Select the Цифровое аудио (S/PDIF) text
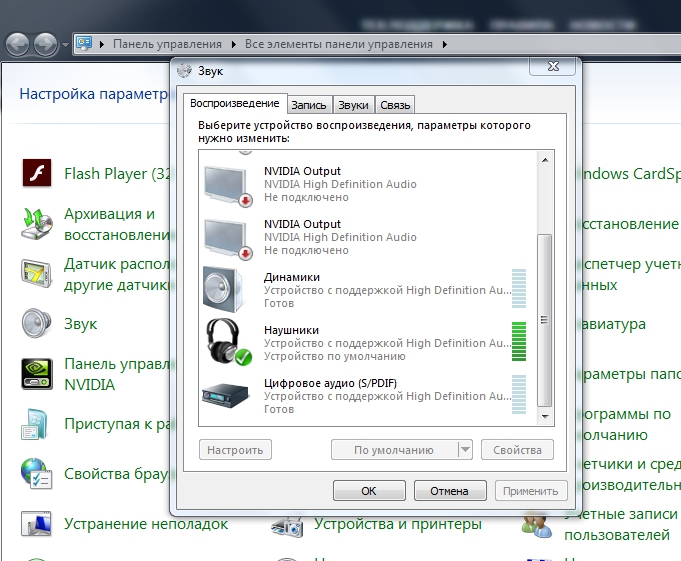This screenshot has height=561, width=681. 331,383
